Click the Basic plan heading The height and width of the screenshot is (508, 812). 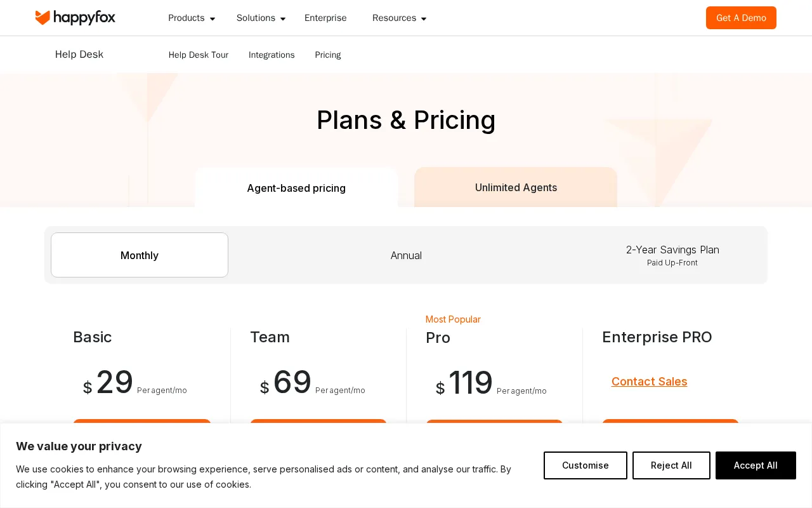[93, 337]
